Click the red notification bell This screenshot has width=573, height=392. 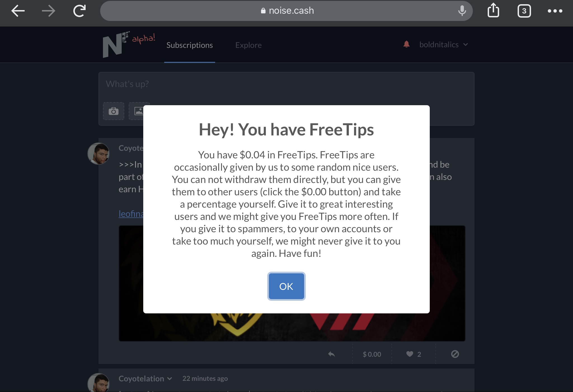tap(407, 44)
